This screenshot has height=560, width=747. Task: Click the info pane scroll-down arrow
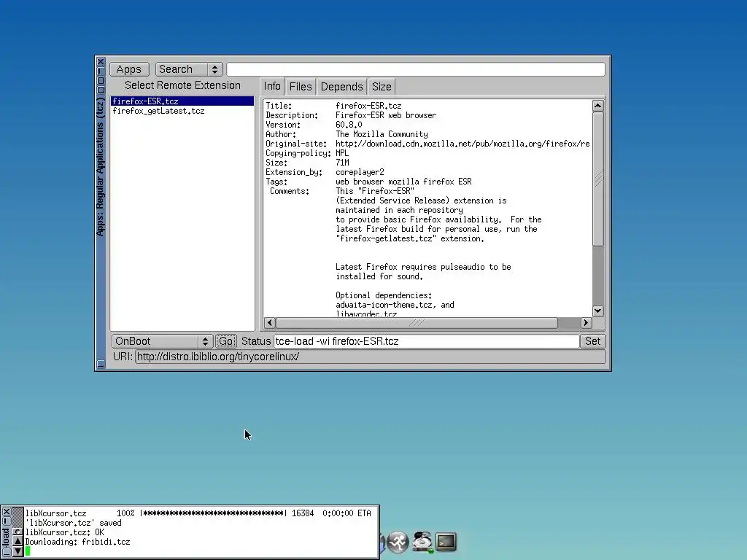[598, 311]
